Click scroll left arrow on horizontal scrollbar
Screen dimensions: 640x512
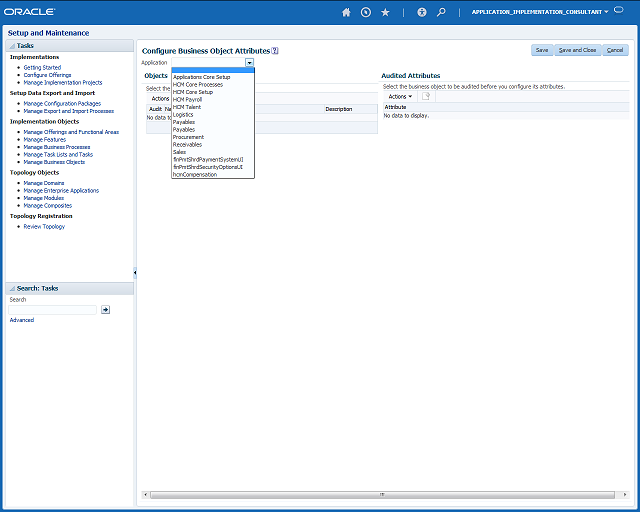pos(145,494)
